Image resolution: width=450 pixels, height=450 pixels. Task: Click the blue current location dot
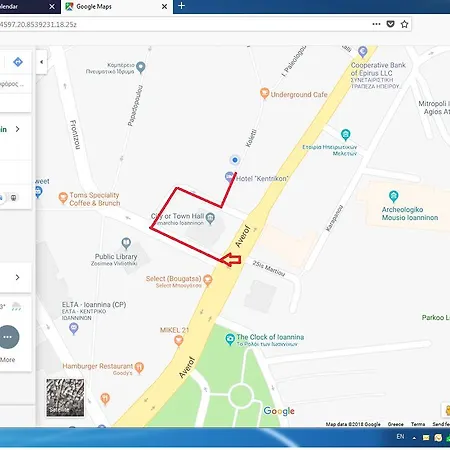(x=235, y=160)
